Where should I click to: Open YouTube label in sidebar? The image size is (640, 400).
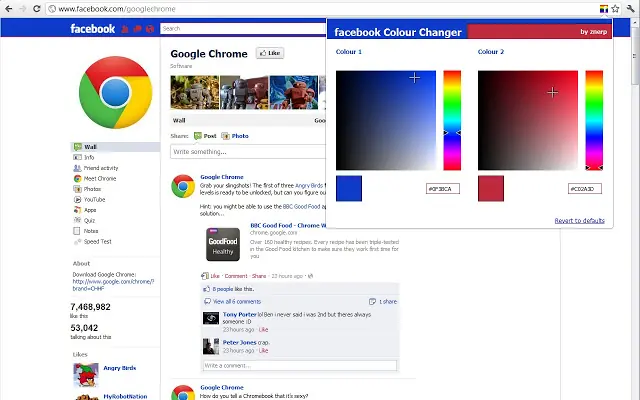point(94,200)
